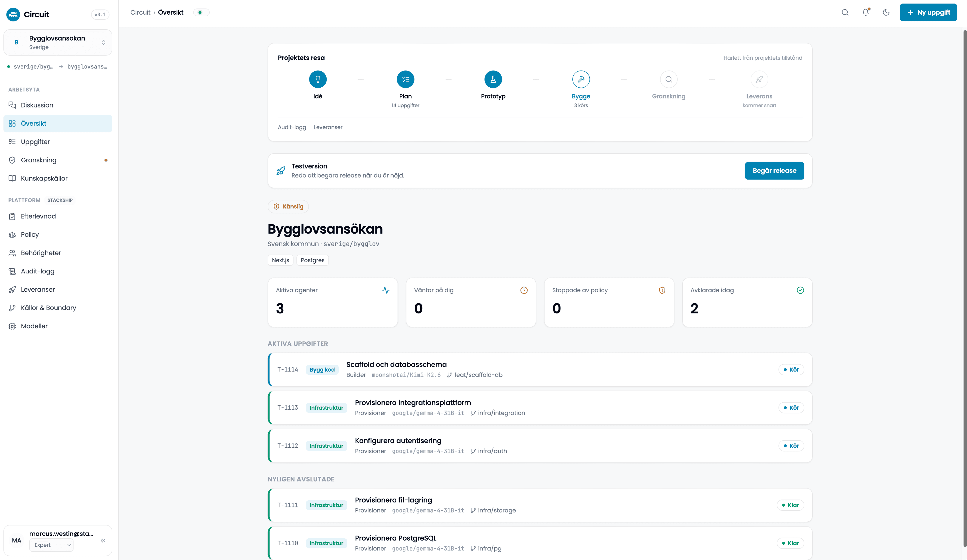Open task T-1114 Scaffold och databasschema

click(540, 369)
